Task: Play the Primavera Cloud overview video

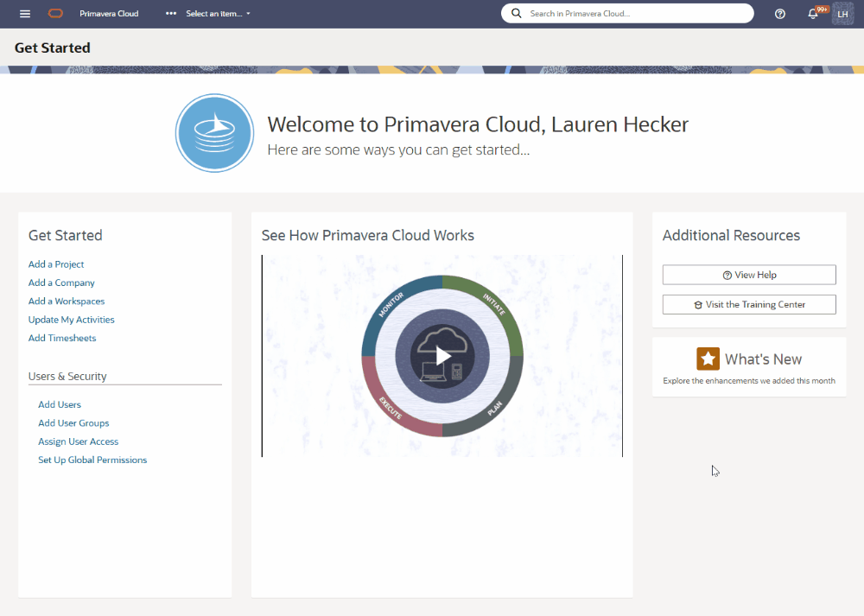Action: point(442,356)
